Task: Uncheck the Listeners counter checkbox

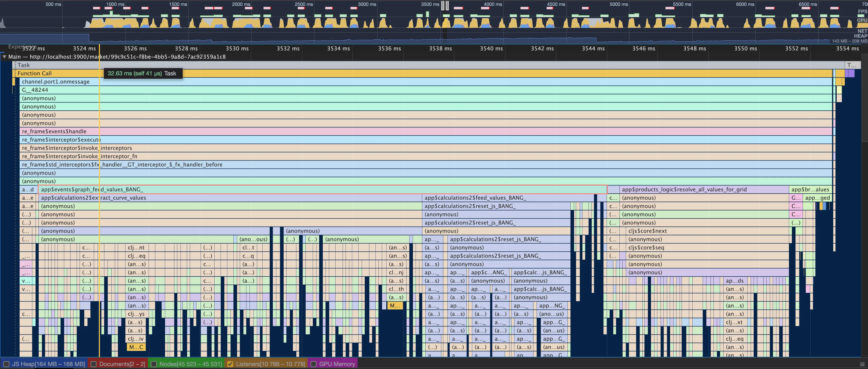Action: [x=230, y=364]
